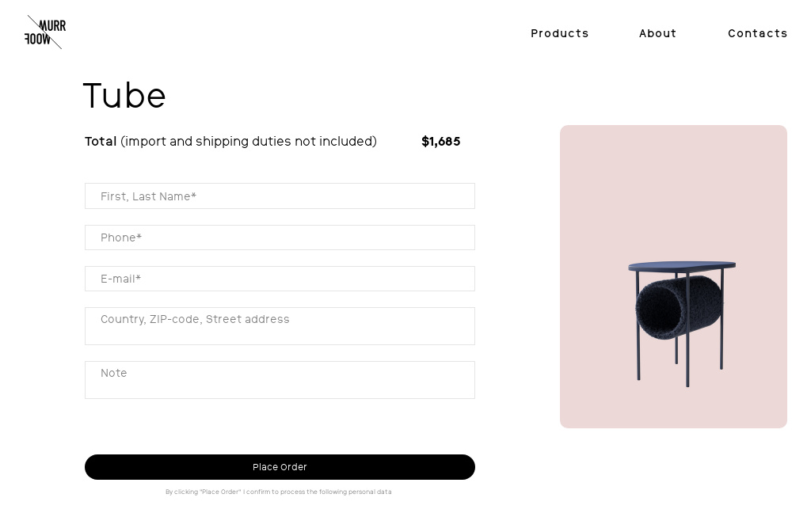This screenshot has height=532, width=811.
Task: Open the Products page from navigation
Action: pyautogui.click(x=560, y=33)
